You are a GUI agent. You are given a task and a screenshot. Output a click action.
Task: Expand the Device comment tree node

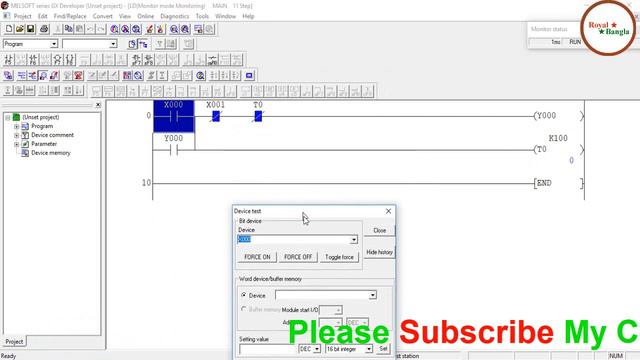click(x=16, y=135)
